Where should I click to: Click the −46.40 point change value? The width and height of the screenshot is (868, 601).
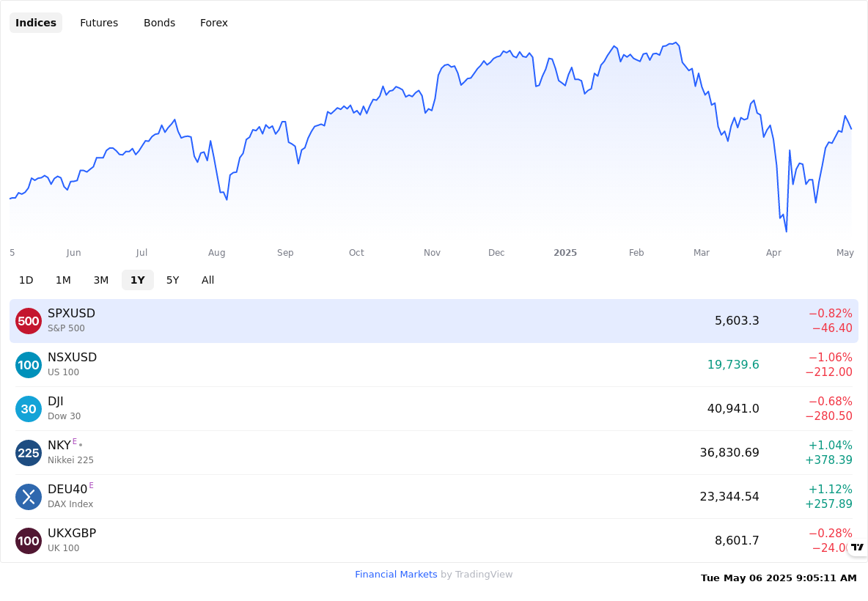click(x=832, y=328)
